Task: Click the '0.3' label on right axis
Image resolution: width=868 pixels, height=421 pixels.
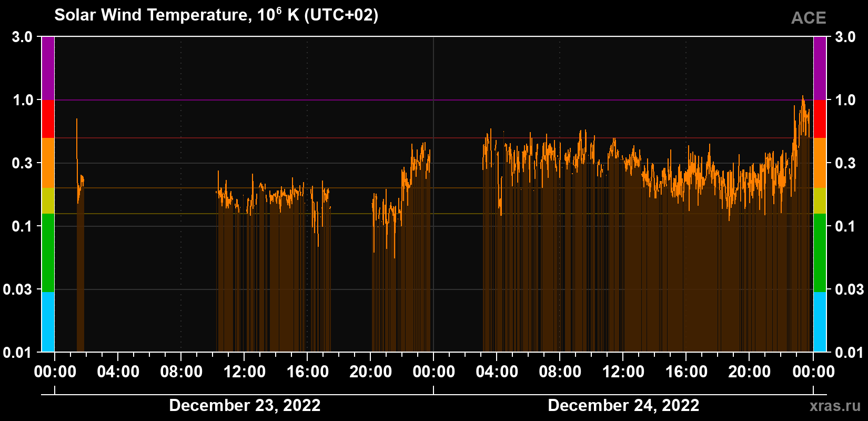Action: tap(845, 163)
